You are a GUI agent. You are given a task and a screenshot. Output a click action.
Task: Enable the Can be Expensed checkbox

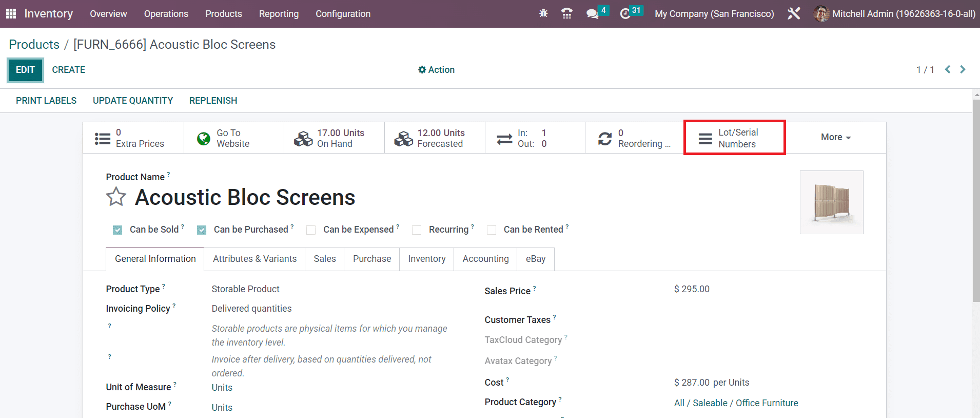(x=311, y=230)
